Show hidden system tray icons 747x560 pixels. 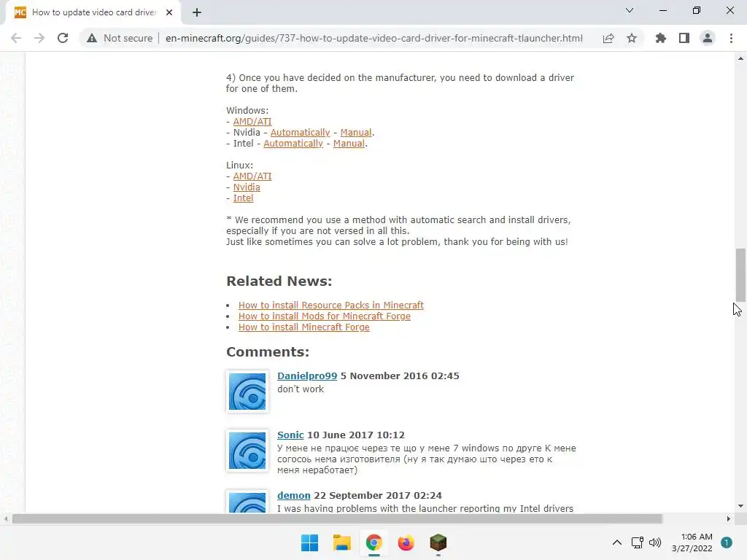[617, 542]
